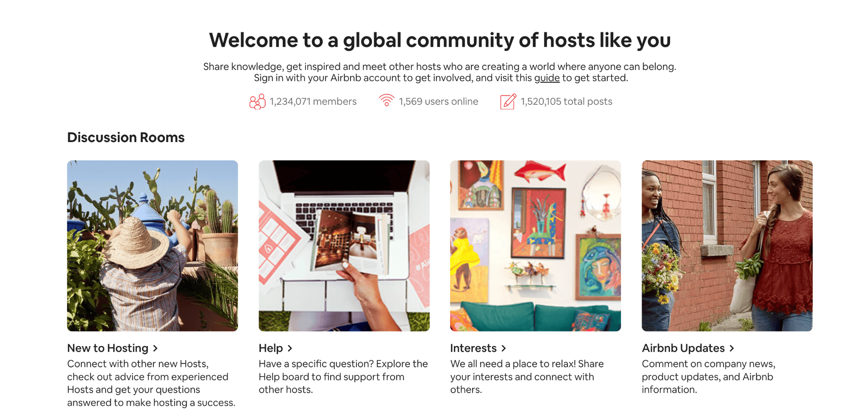Click the members group icon

coord(257,101)
